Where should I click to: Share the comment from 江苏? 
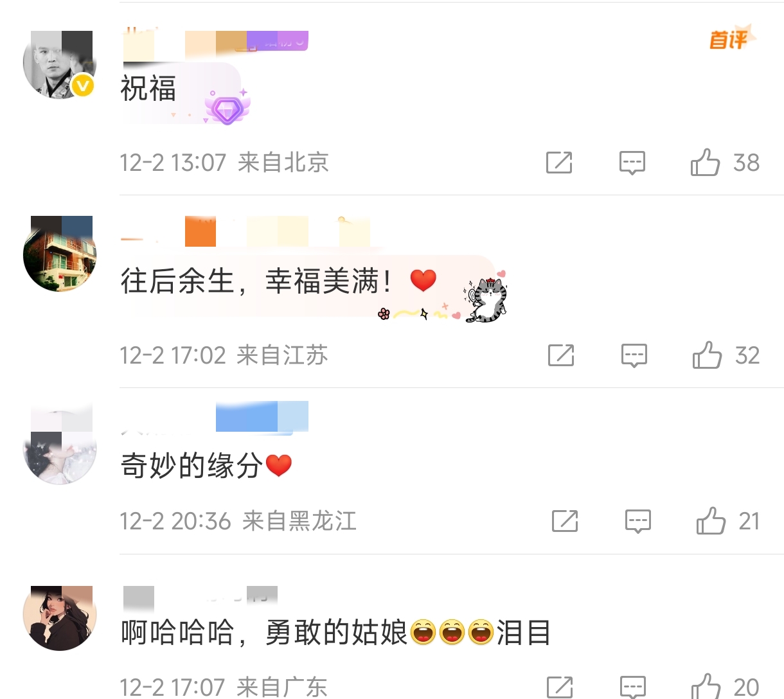coord(561,355)
